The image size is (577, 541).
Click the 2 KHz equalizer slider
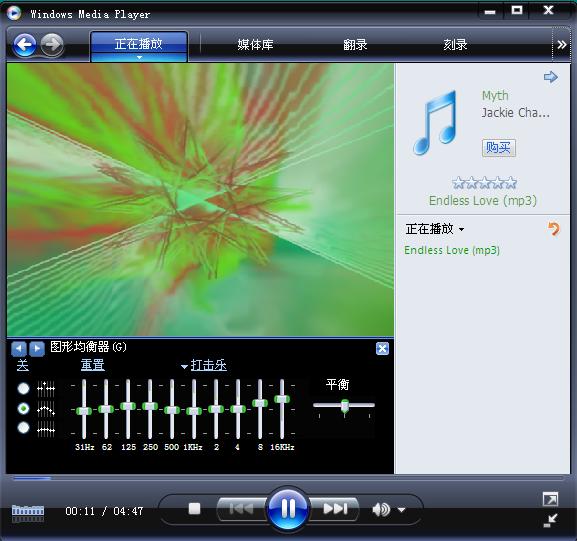[216, 409]
